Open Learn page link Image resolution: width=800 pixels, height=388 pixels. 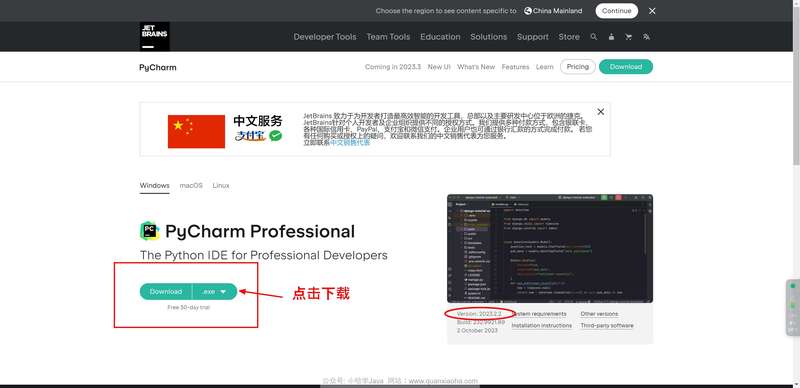click(x=544, y=67)
